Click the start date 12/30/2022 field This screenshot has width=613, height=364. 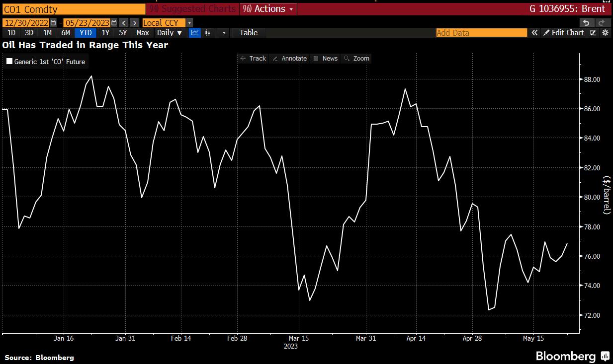pos(25,23)
